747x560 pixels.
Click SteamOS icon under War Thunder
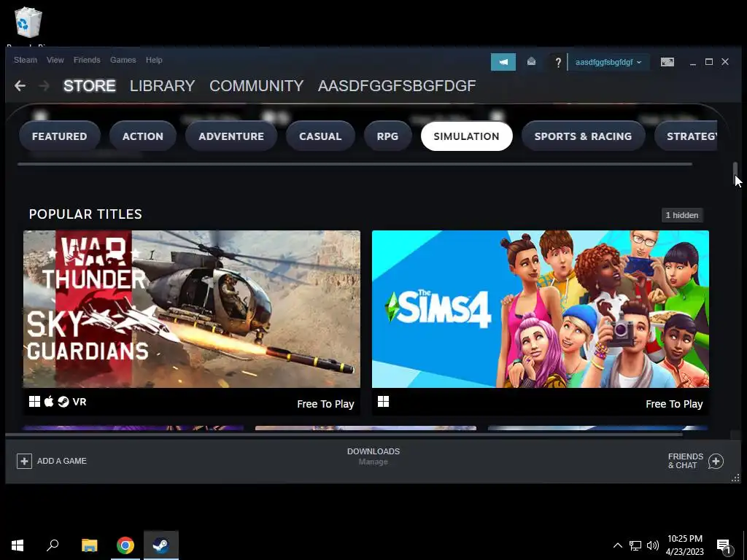63,402
